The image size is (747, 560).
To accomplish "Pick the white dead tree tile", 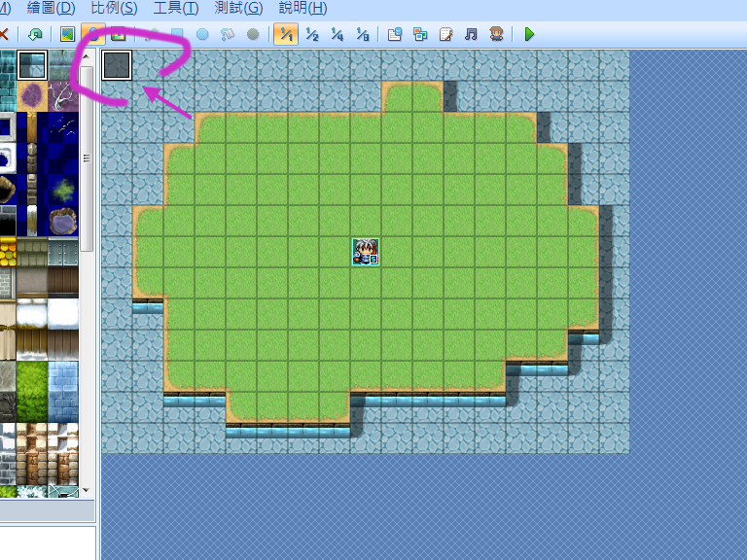I will click(x=63, y=95).
